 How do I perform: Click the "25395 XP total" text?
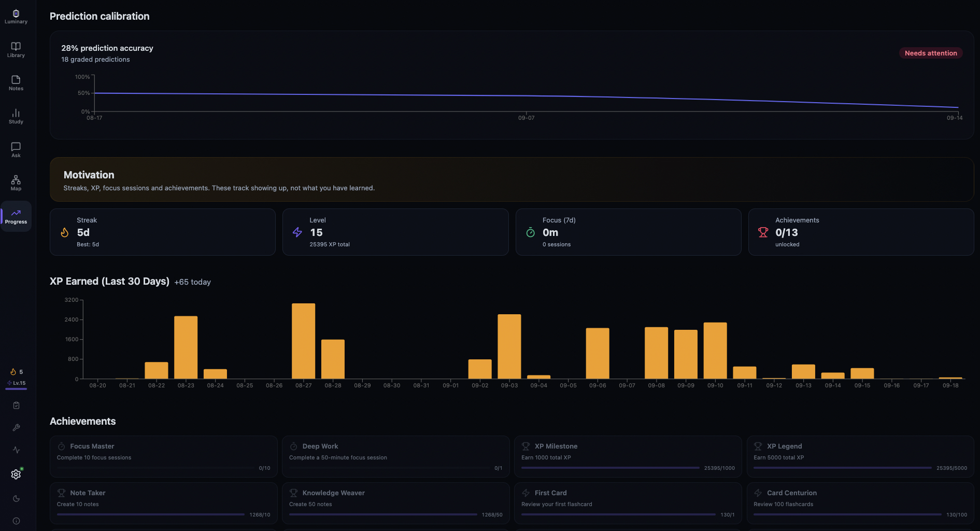pos(330,245)
